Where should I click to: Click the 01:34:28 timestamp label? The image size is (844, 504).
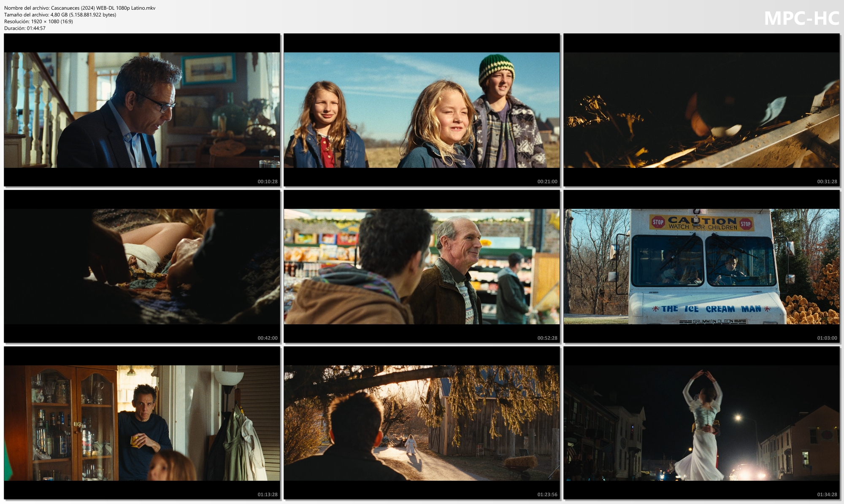tap(827, 495)
